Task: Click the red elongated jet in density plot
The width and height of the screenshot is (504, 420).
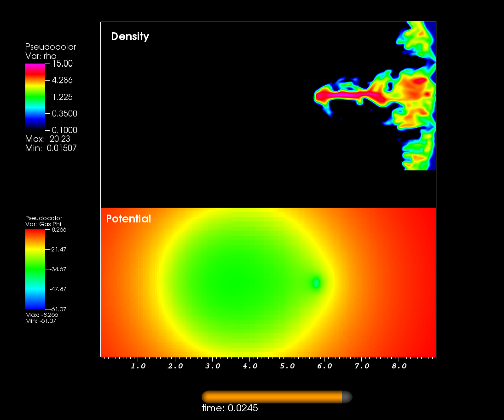Action: coord(350,96)
